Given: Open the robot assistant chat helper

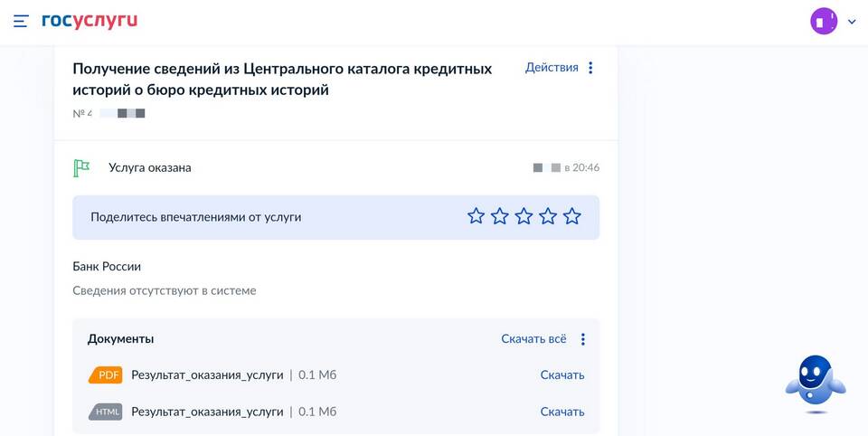Looking at the screenshot, I should click(815, 384).
